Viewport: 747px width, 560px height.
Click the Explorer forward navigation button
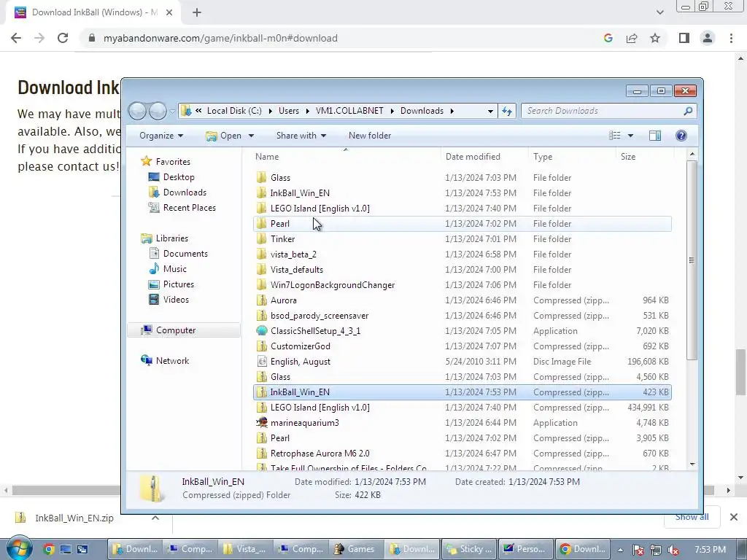(x=158, y=111)
